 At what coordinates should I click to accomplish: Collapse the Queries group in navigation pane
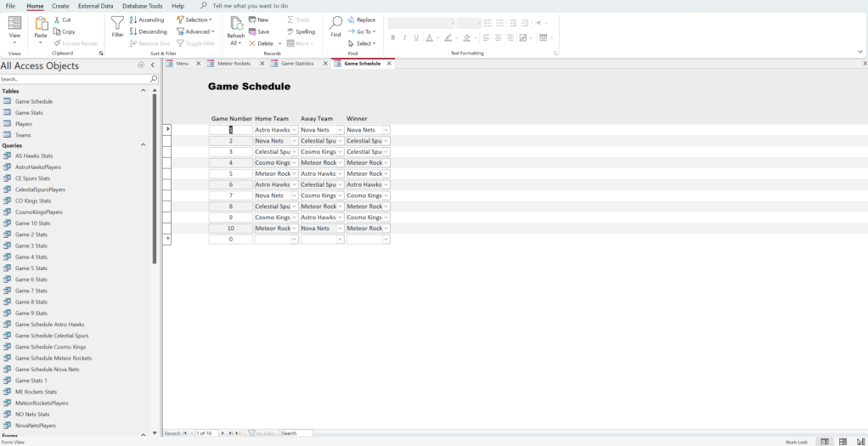click(x=143, y=145)
